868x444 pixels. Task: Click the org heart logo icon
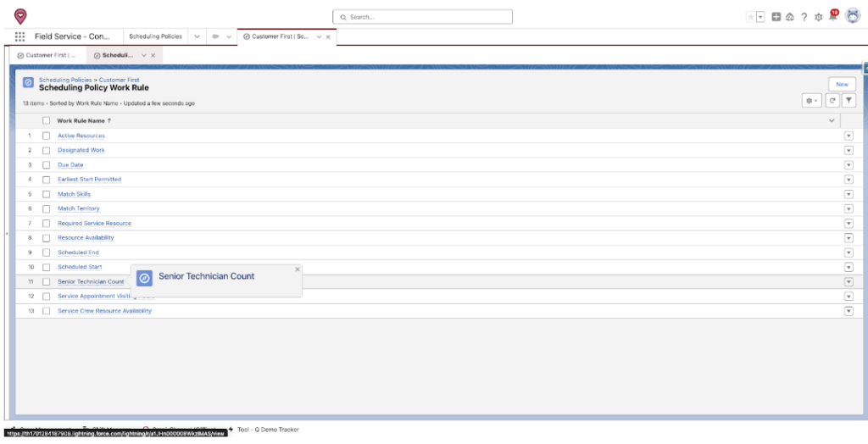click(20, 17)
